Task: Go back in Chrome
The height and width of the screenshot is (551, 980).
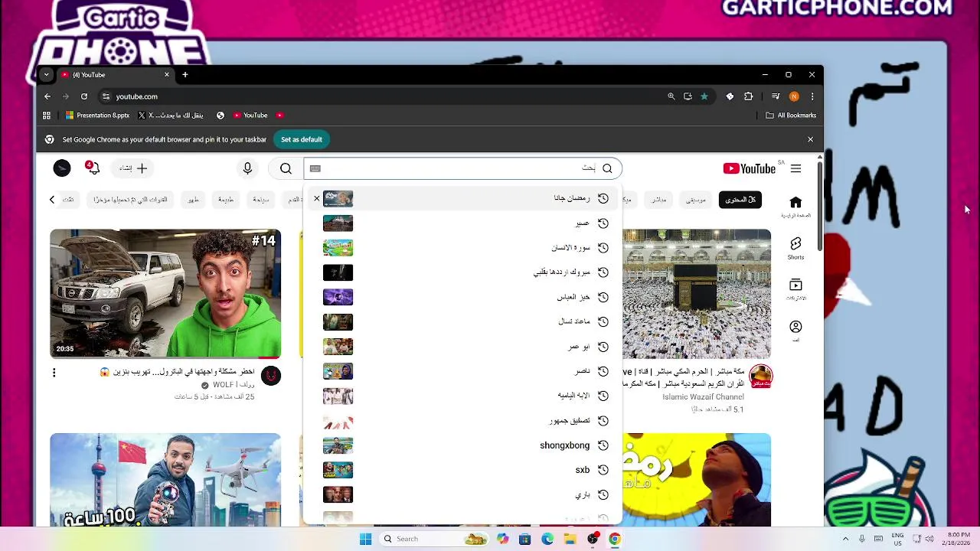Action: click(x=47, y=96)
